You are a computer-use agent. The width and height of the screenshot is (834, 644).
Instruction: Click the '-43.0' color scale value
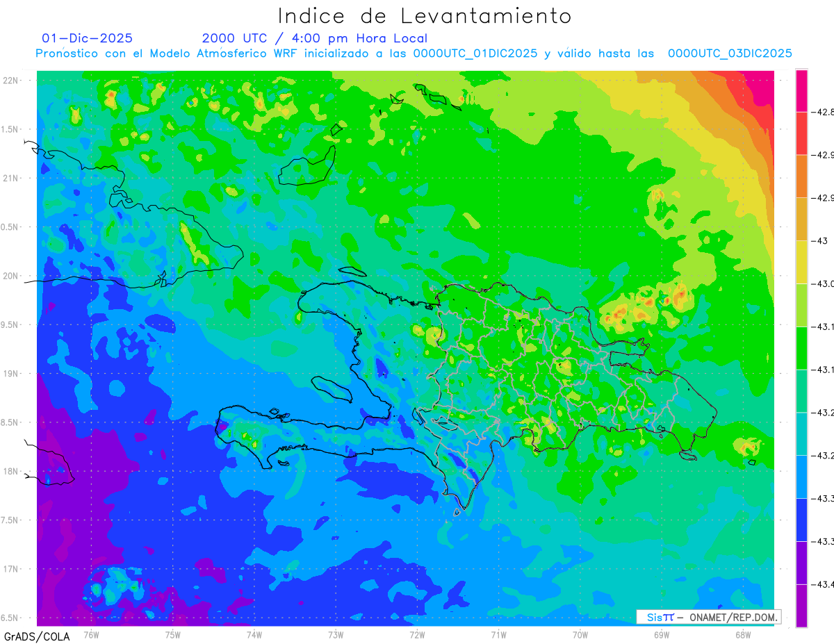(822, 283)
